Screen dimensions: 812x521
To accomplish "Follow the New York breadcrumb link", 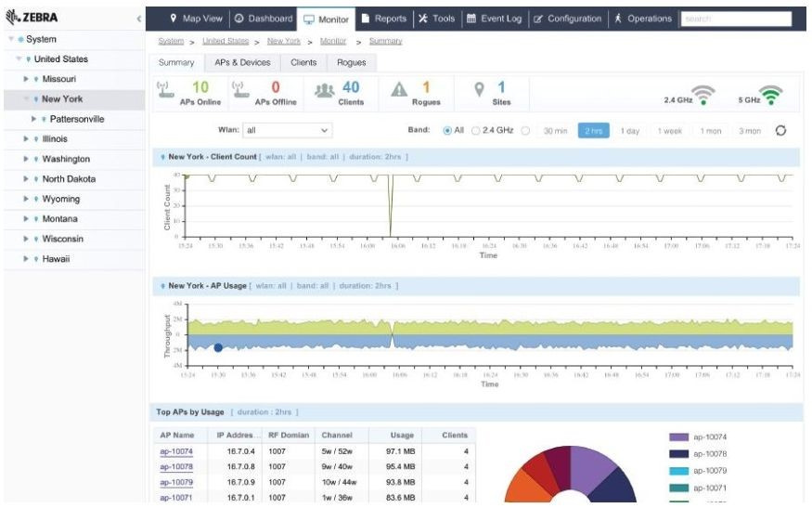I will [284, 41].
